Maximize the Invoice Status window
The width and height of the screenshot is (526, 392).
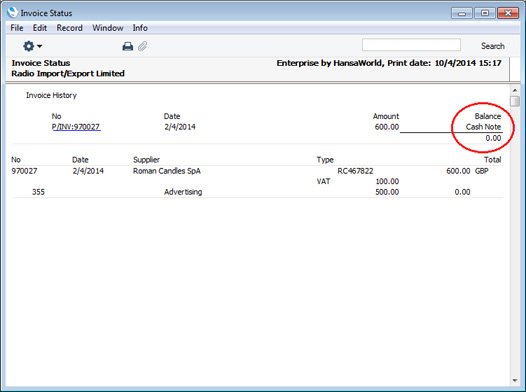click(485, 13)
